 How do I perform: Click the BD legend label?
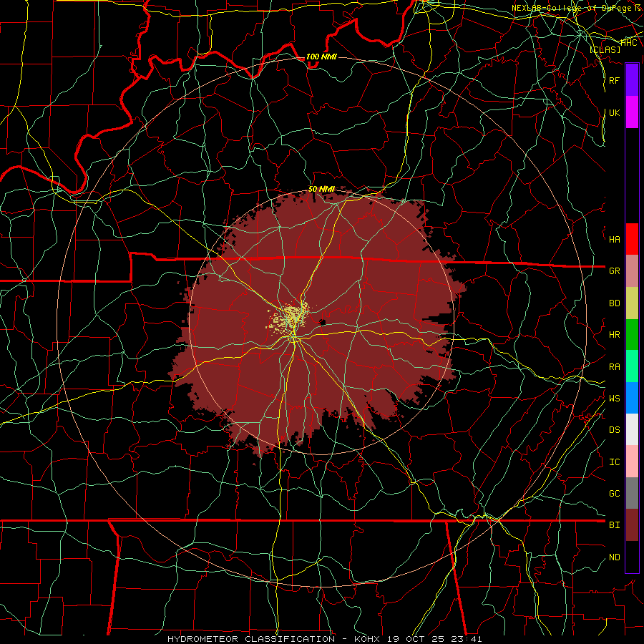tap(615, 303)
